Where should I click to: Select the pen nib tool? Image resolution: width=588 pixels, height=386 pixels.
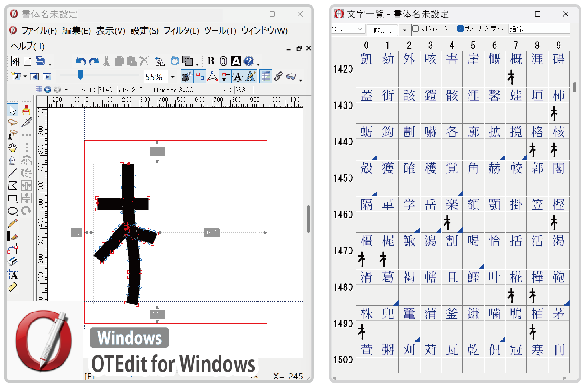13,160
